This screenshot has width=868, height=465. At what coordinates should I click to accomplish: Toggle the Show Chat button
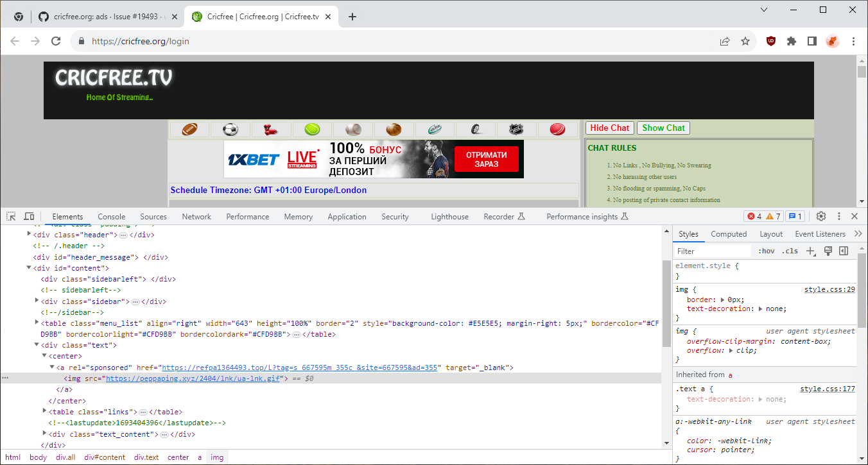tap(663, 128)
